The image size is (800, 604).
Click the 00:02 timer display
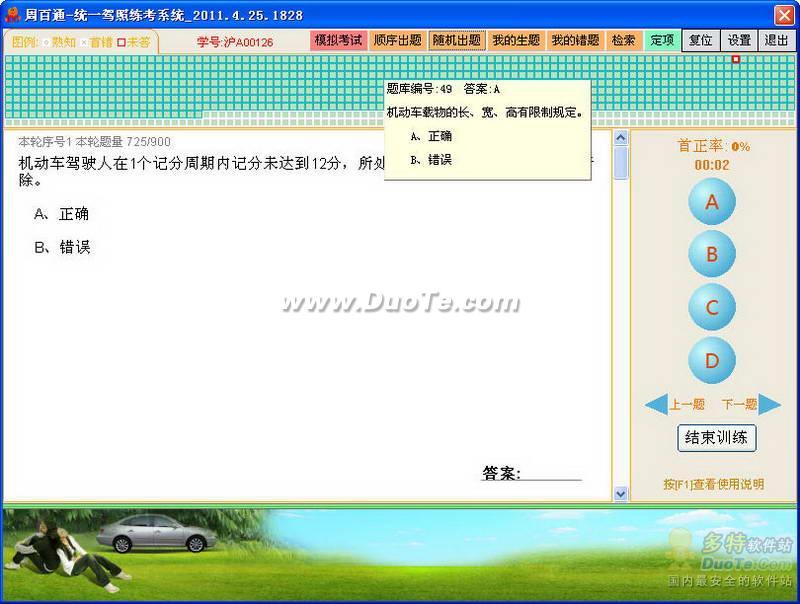(x=712, y=165)
